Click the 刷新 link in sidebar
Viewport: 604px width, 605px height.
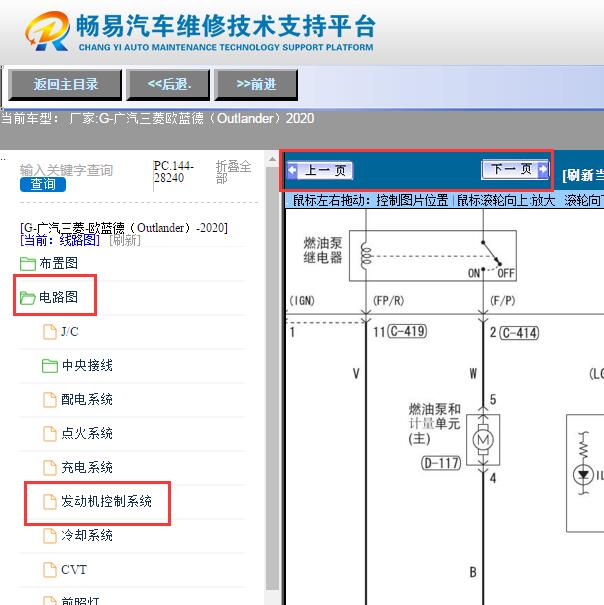click(125, 240)
